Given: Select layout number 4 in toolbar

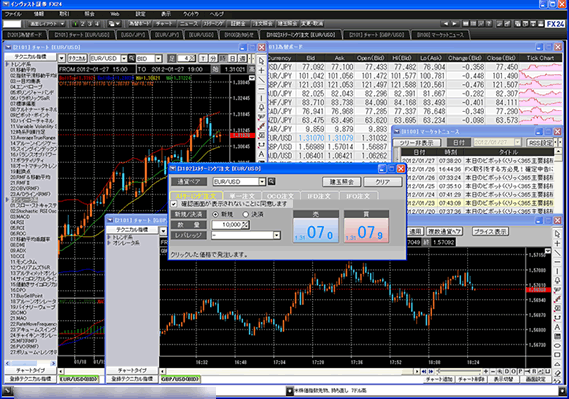Looking at the screenshot, I should click(97, 24).
